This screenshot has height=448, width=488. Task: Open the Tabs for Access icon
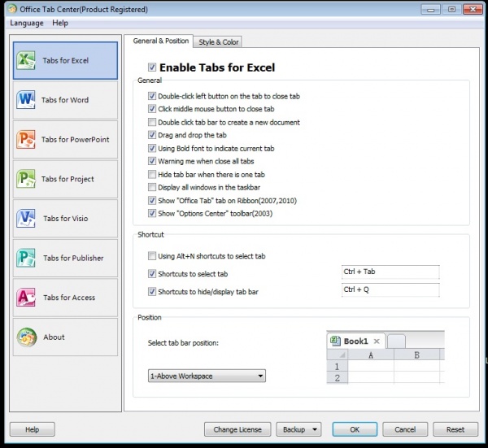click(26, 298)
